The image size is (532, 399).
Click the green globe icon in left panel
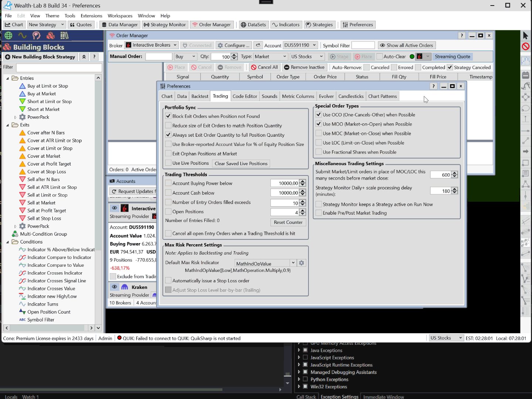coord(8,35)
